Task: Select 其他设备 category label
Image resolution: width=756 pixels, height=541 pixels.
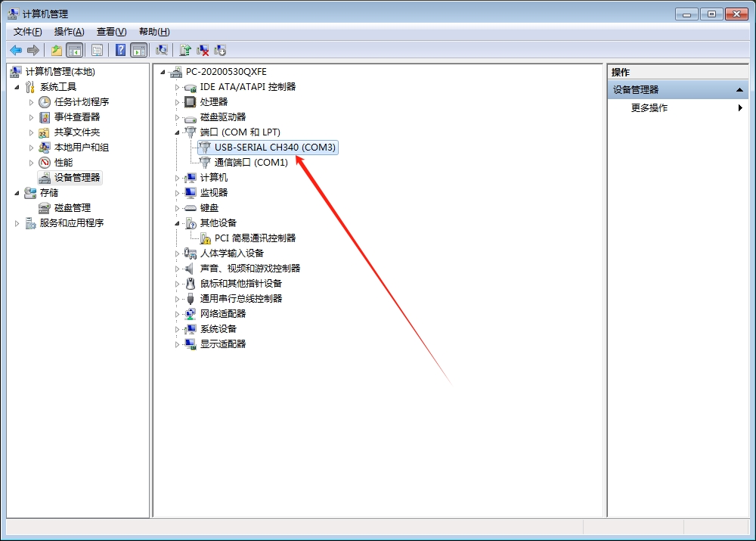Action: pos(218,223)
